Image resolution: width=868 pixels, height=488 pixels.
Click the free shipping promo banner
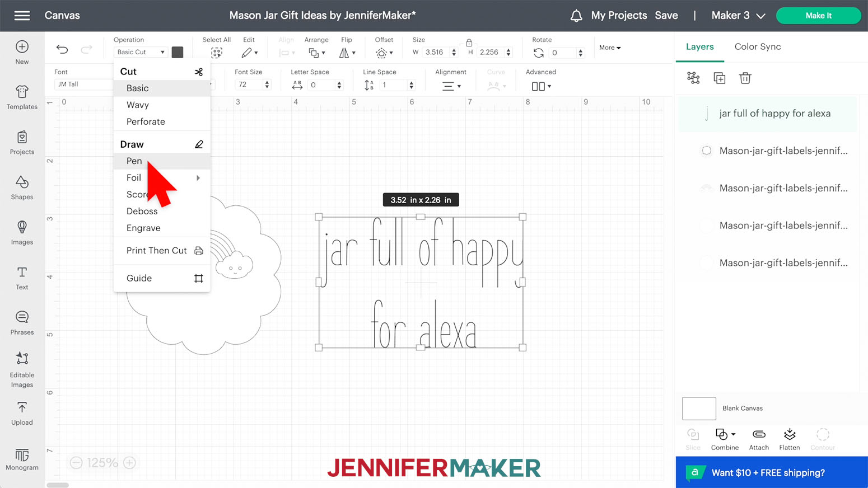pyautogui.click(x=772, y=472)
